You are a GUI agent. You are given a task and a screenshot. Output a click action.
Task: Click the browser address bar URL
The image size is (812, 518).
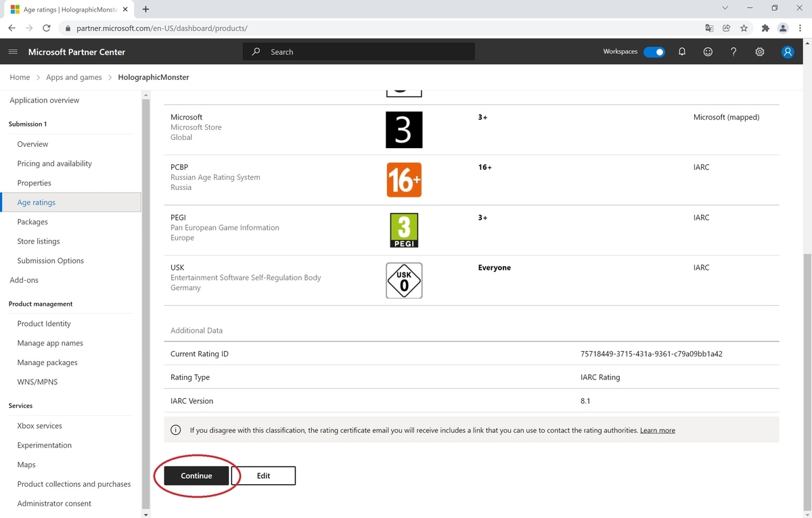click(x=162, y=28)
